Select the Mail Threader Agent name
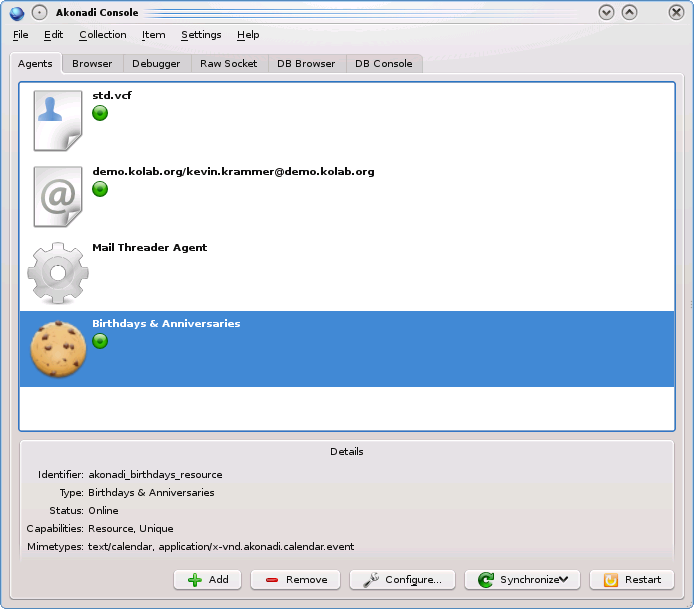Viewport: 694px width, 609px height. pyautogui.click(x=150, y=248)
